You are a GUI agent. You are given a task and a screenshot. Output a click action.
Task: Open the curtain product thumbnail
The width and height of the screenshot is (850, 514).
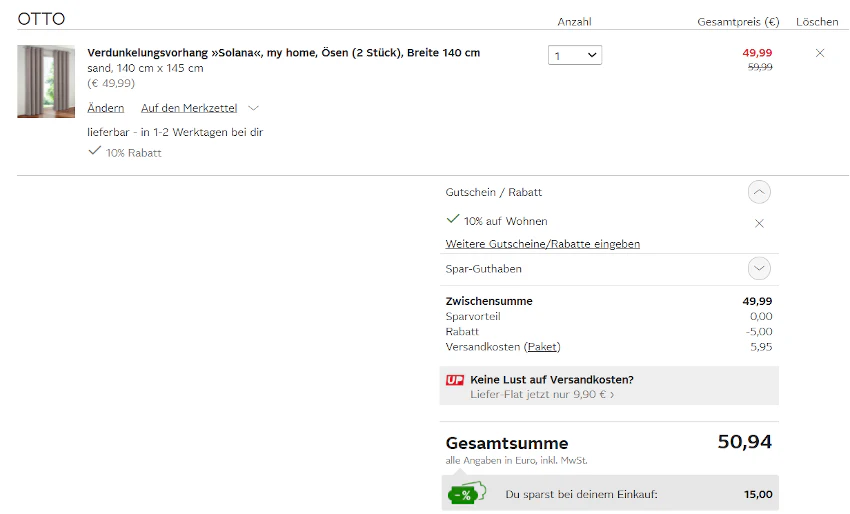click(x=46, y=81)
